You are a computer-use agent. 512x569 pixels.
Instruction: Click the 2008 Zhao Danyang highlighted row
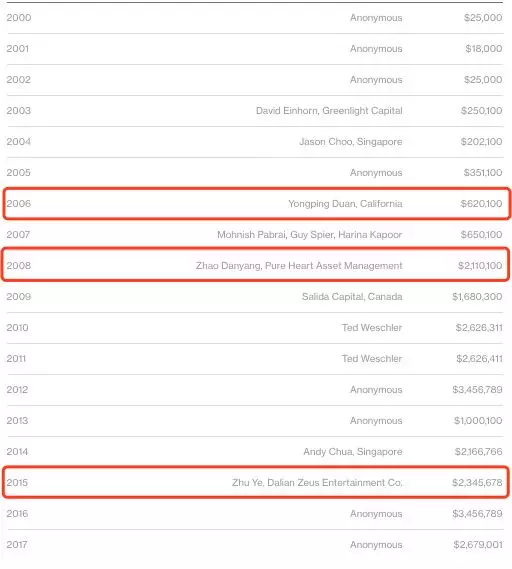tap(255, 265)
